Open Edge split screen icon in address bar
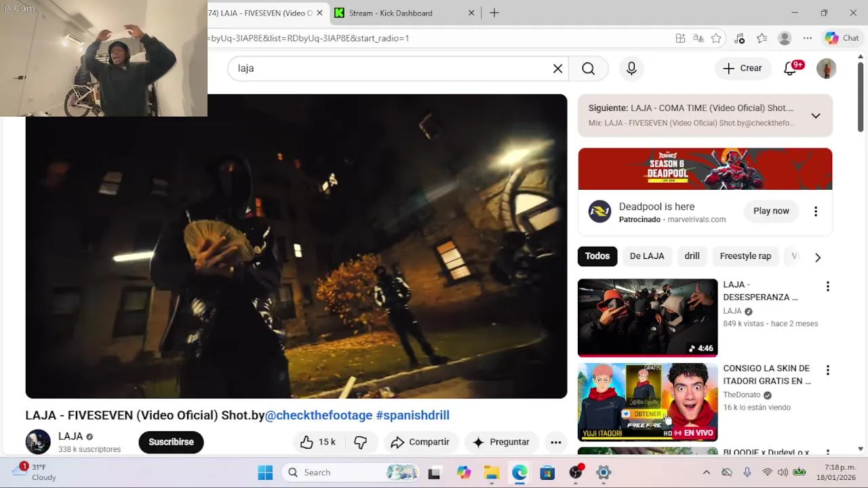 coord(680,39)
